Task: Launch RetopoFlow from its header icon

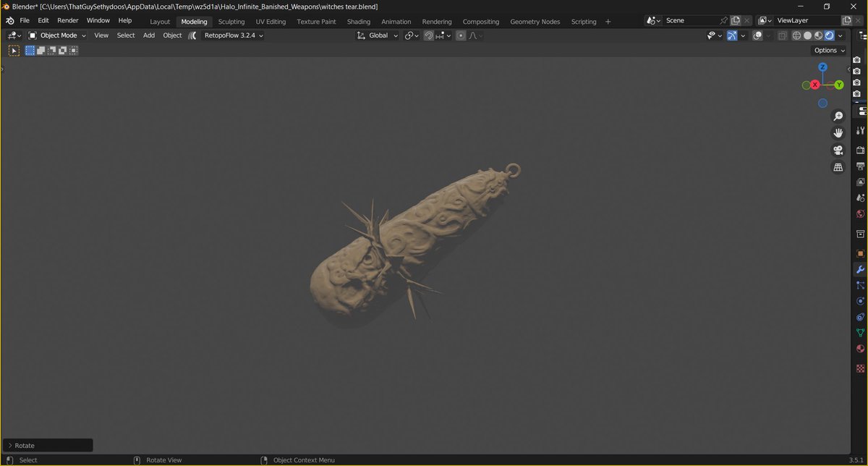Action: 192,35
